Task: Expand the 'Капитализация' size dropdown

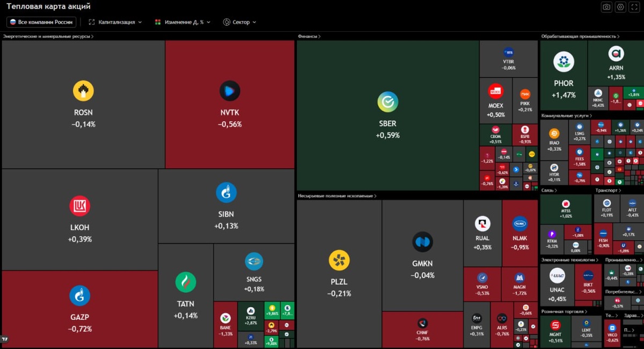Action: (x=115, y=22)
